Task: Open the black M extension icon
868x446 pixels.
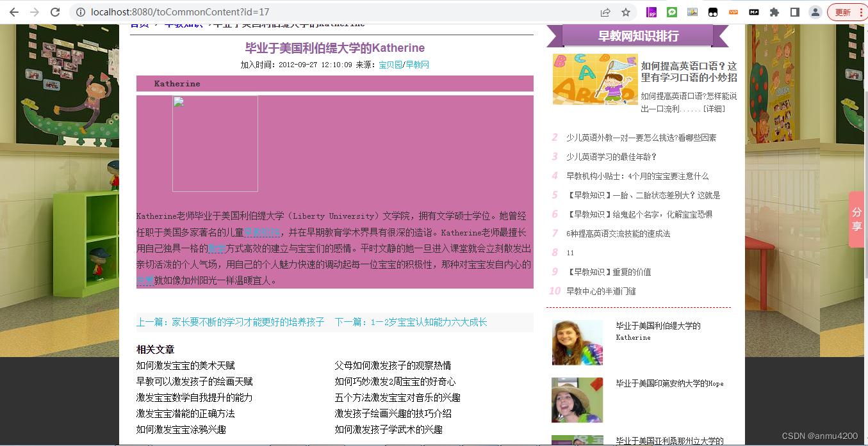Action: pyautogui.click(x=754, y=12)
